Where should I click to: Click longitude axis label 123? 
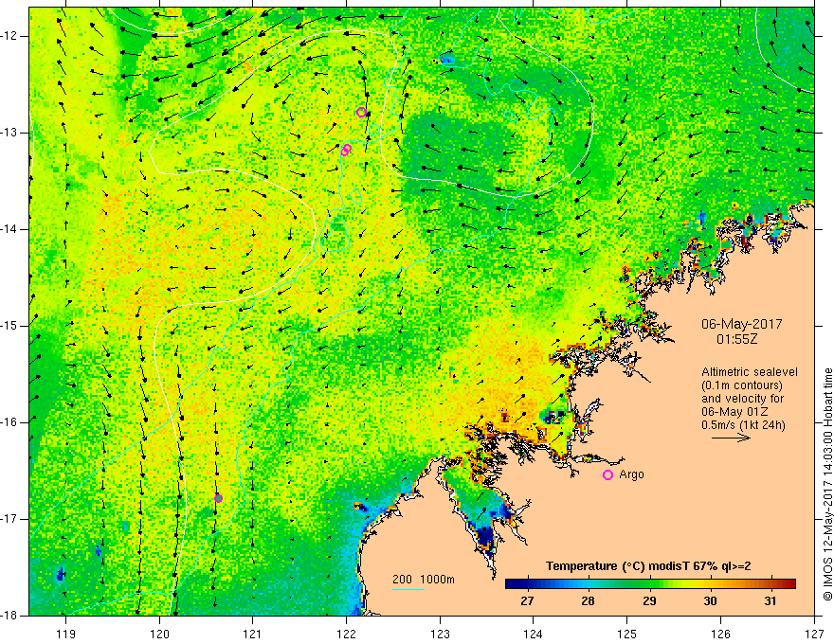(440, 634)
